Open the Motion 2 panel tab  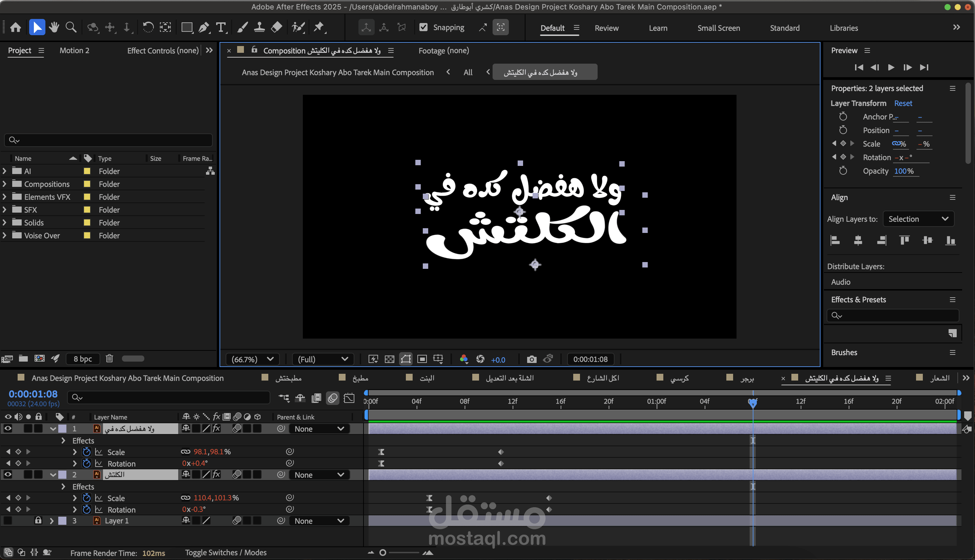74,50
